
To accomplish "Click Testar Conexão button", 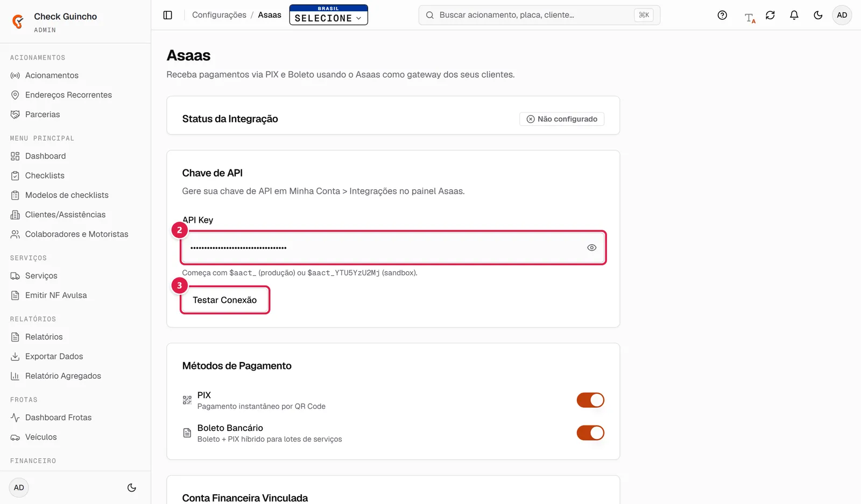I will pos(225,300).
